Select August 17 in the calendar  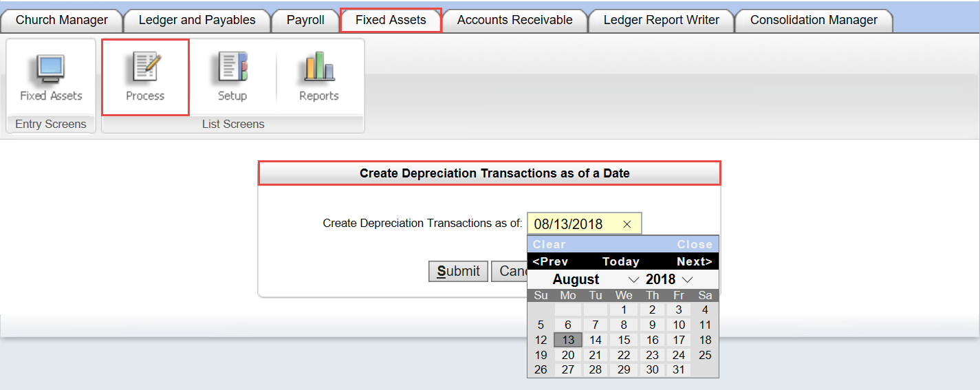pyautogui.click(x=679, y=340)
